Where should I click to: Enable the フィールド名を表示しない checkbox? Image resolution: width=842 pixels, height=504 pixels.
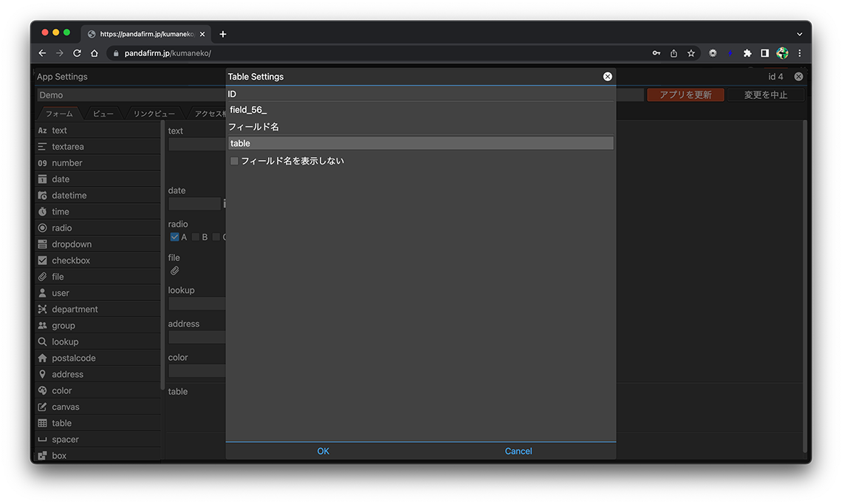[x=234, y=161]
